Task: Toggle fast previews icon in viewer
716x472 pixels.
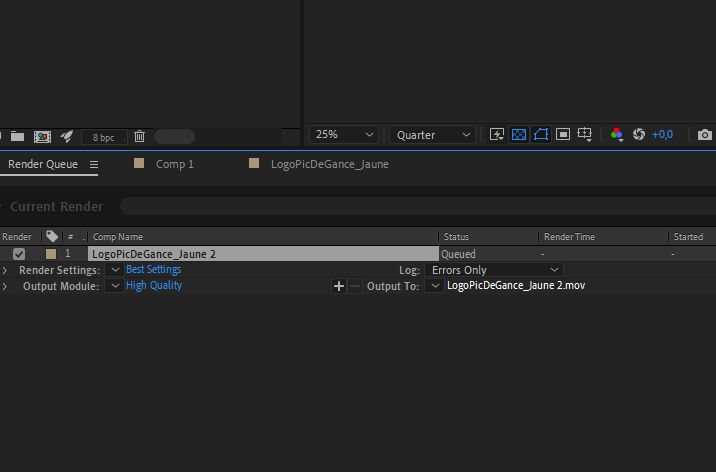Action: [x=497, y=134]
